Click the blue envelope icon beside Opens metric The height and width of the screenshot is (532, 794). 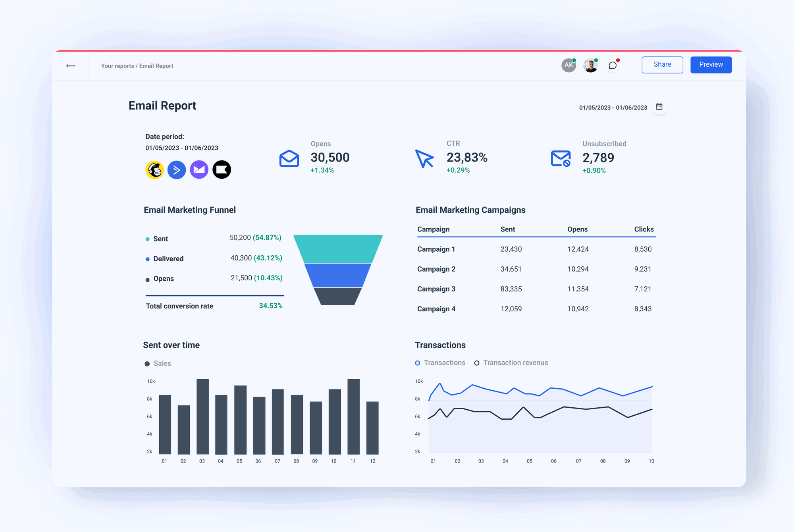[289, 158]
